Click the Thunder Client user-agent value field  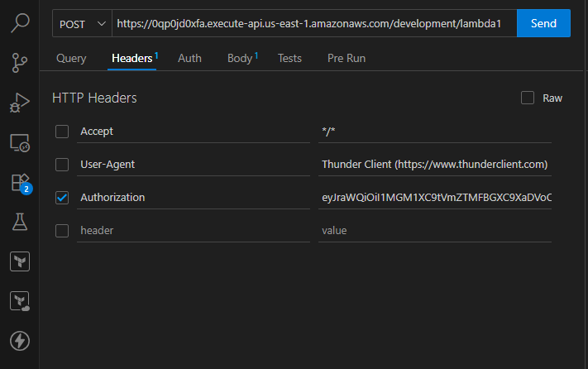(435, 165)
